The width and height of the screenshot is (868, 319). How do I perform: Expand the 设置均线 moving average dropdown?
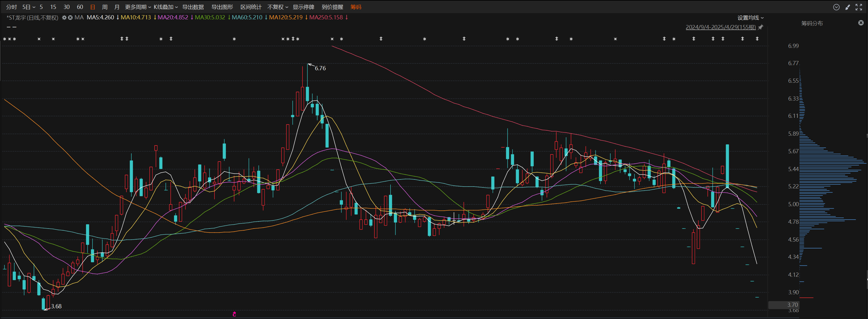tap(750, 18)
